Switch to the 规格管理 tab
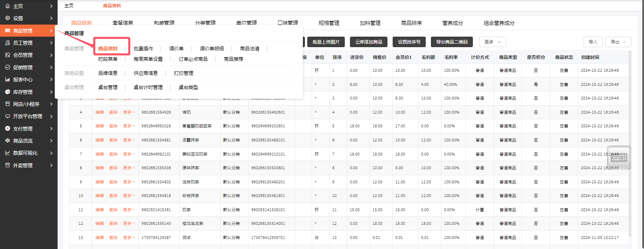The height and width of the screenshot is (249, 644). [x=329, y=23]
